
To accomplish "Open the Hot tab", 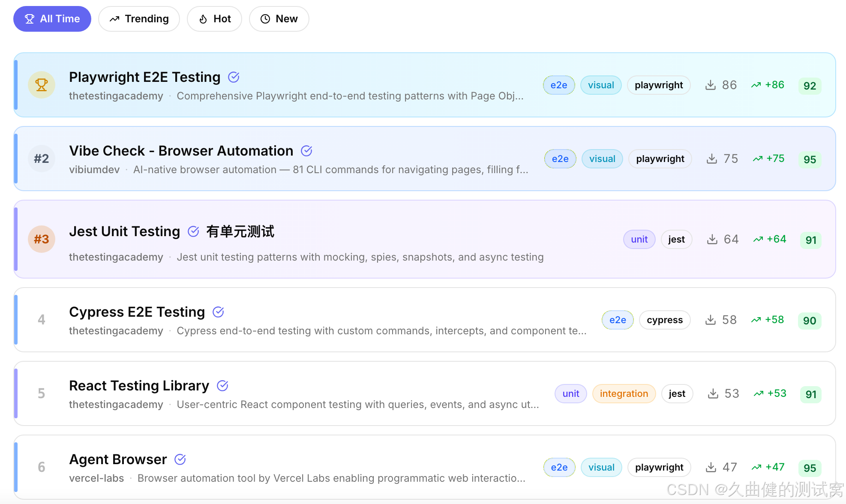I will [214, 19].
